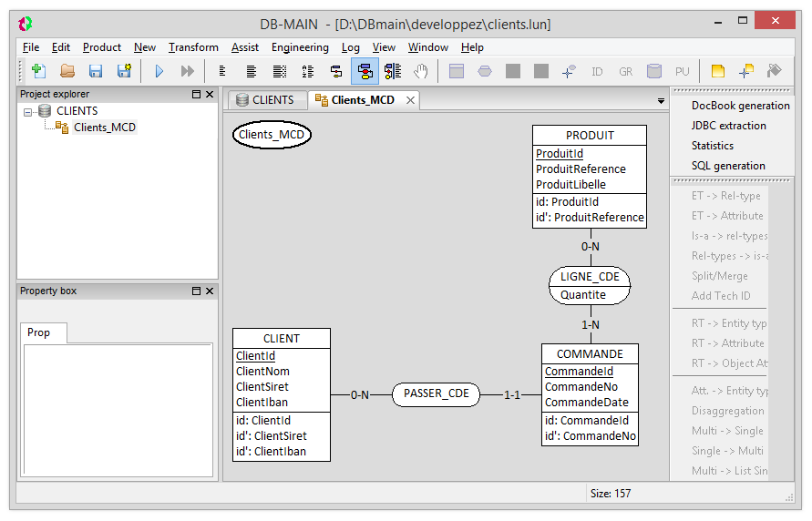Click JDBC extraction in side panel

click(x=729, y=126)
